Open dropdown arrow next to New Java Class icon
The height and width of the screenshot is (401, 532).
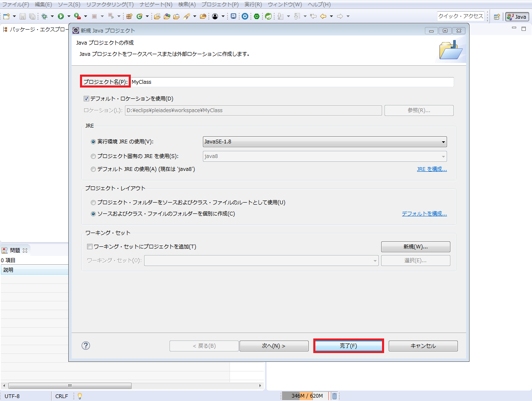pos(147,16)
